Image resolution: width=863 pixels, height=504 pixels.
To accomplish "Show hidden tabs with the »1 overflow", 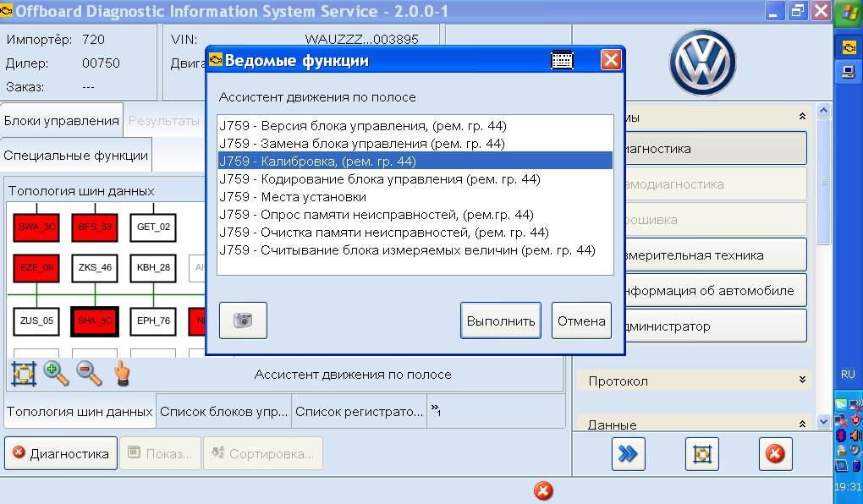I will point(436,410).
